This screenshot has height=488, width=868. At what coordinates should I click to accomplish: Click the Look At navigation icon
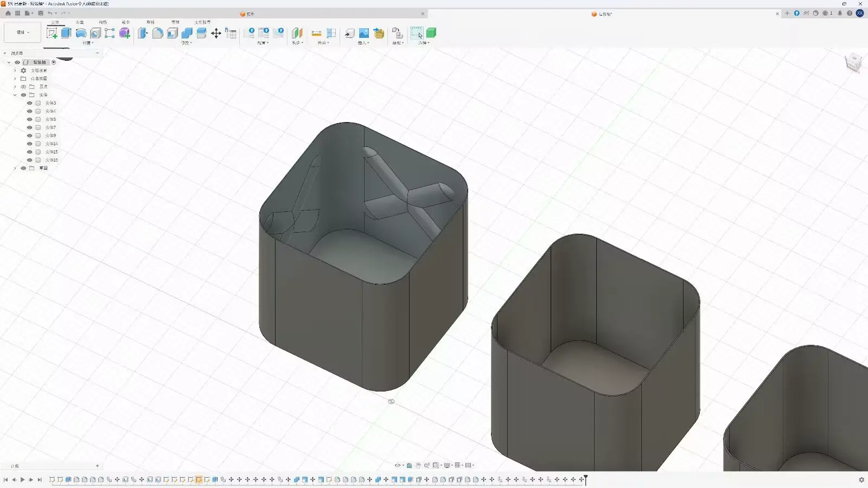point(410,465)
